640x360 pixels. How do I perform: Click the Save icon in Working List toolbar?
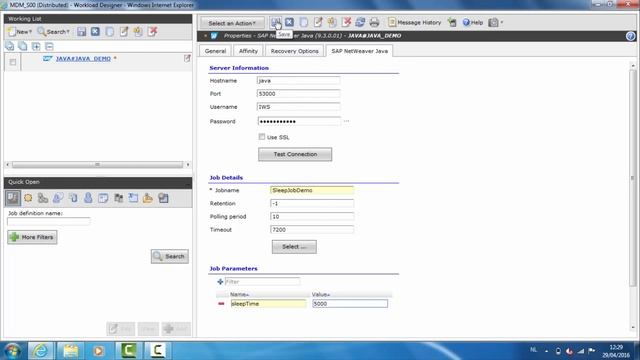pos(81,31)
